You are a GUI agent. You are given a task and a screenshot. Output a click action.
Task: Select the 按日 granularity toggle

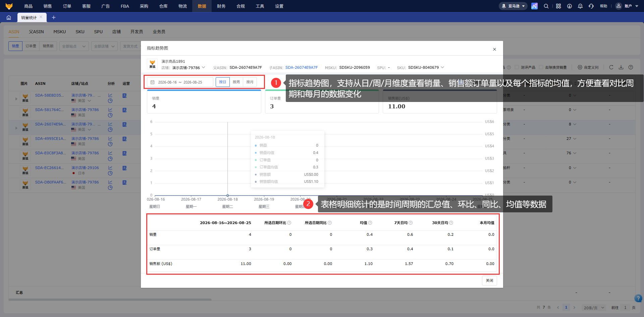click(x=223, y=82)
